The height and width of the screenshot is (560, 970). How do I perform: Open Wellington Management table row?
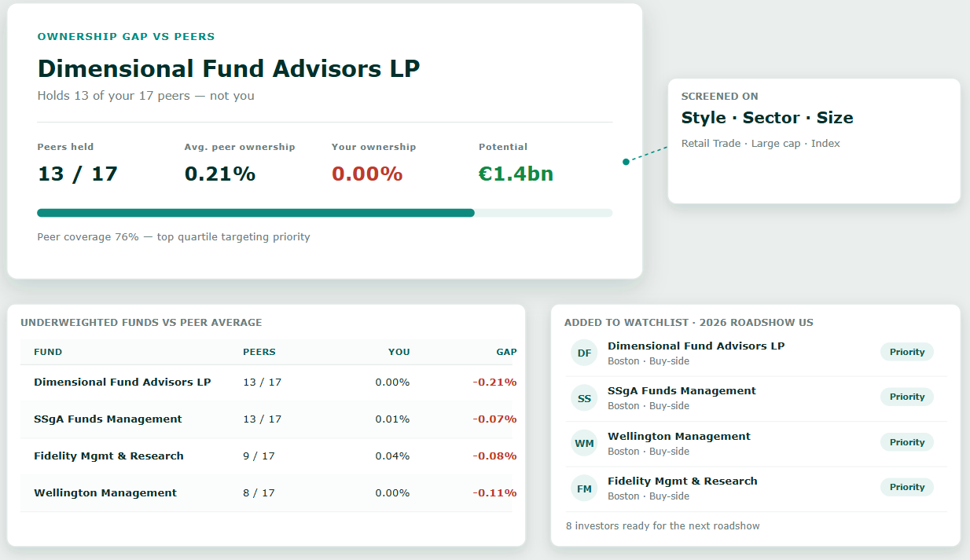[x=266, y=493]
